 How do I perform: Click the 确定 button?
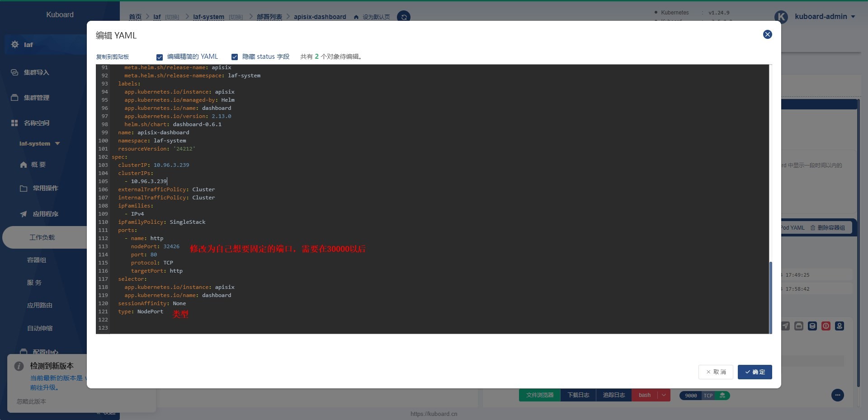coord(755,372)
